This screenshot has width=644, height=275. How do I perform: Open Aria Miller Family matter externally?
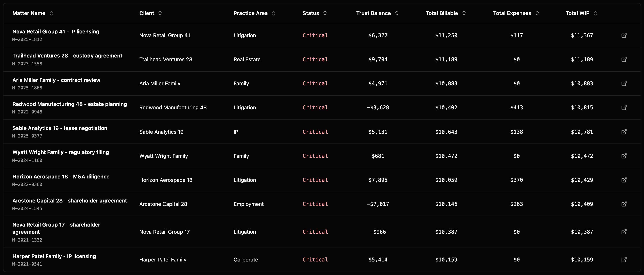tap(624, 84)
